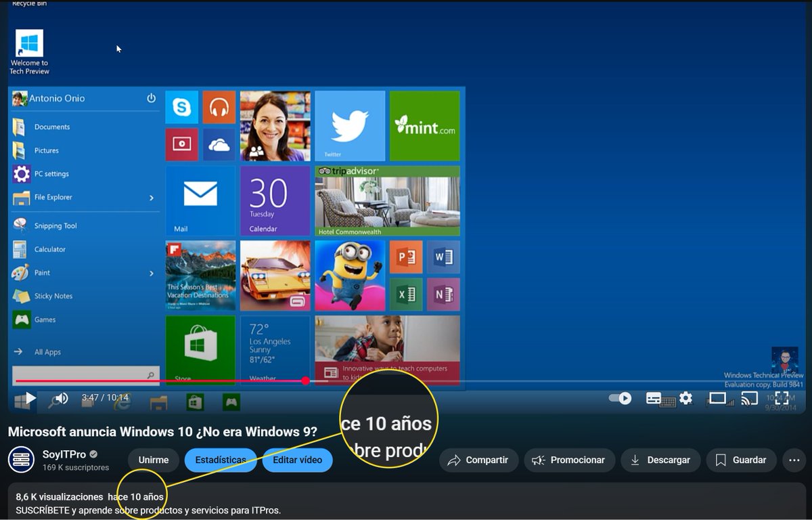Click the Twitter tile in the video
Image resolution: width=812 pixels, height=520 pixels.
[350, 126]
